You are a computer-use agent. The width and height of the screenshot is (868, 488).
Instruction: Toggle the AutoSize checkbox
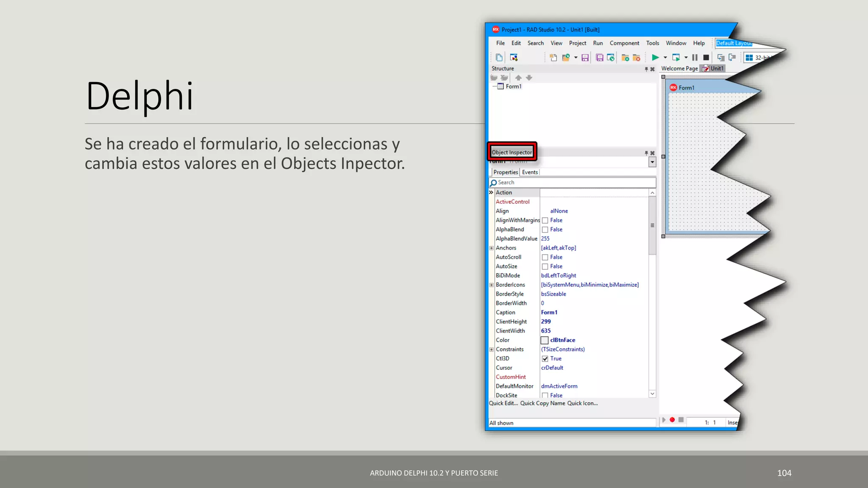[545, 266]
